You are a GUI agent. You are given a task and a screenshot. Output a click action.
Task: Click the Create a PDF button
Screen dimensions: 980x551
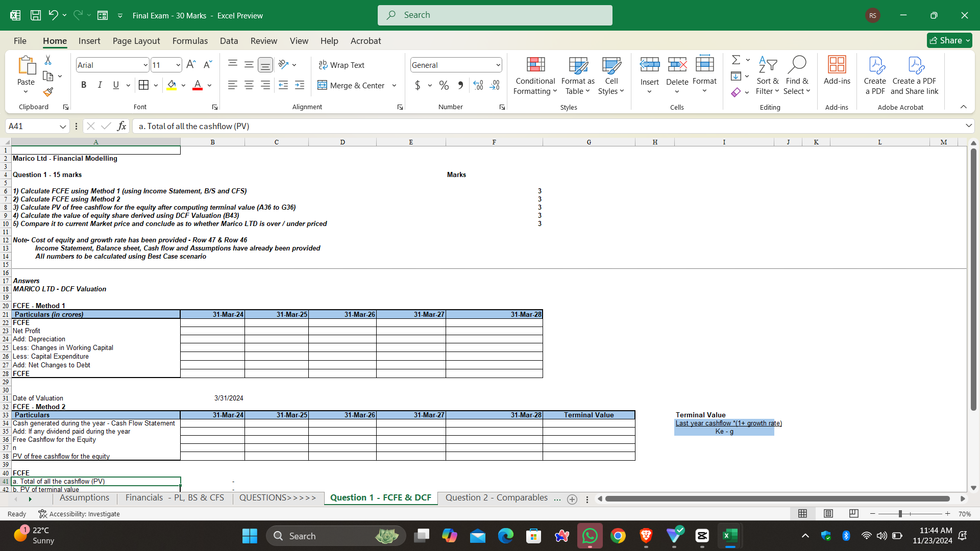[875, 76]
